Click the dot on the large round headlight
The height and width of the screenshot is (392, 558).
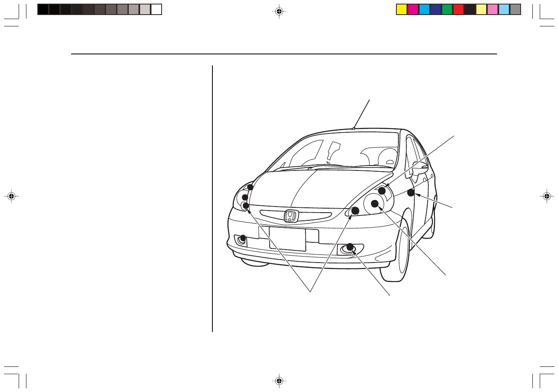point(375,203)
